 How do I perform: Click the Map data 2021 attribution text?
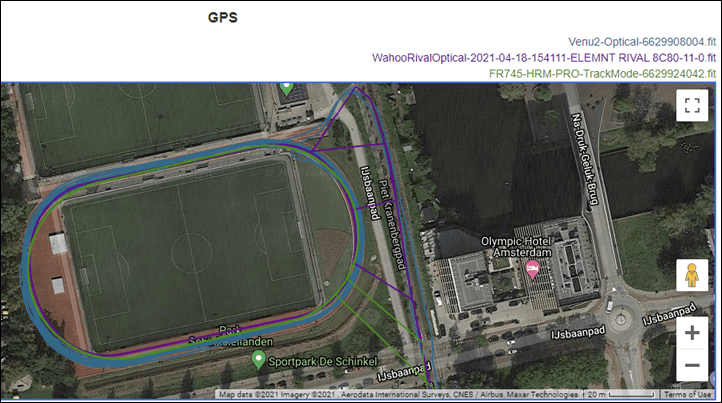[398, 394]
